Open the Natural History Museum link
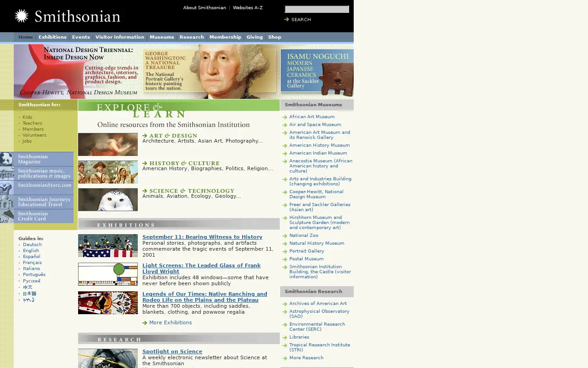Viewport: 588px width, 368px height. [x=317, y=243]
